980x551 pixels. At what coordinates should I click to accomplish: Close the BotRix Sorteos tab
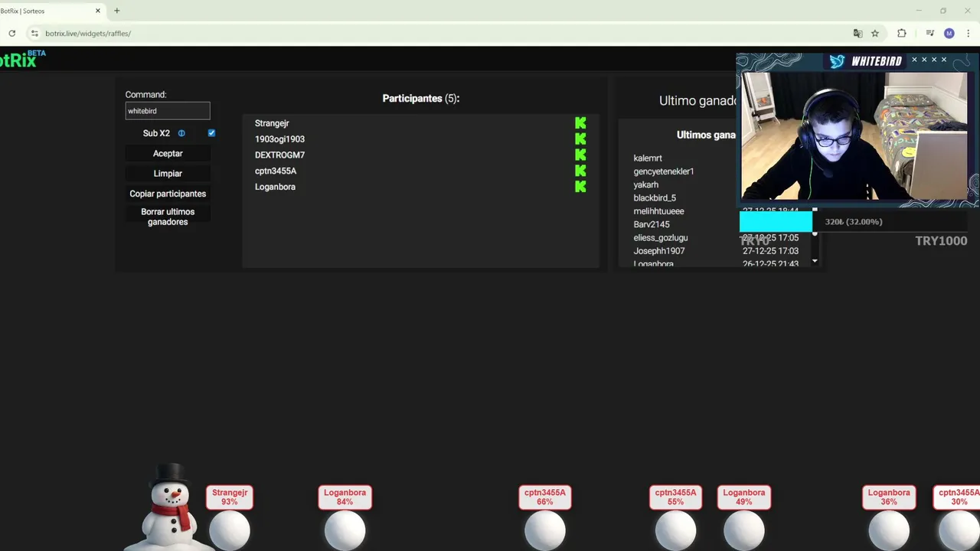(x=98, y=11)
